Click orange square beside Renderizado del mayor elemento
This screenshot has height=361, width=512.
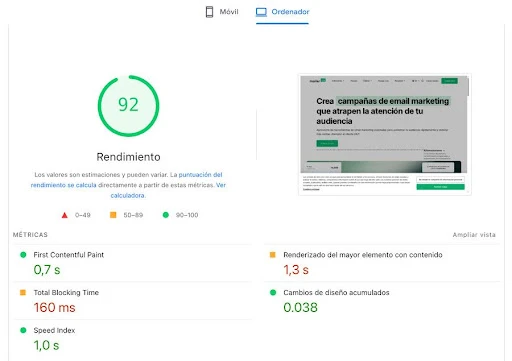(273, 255)
